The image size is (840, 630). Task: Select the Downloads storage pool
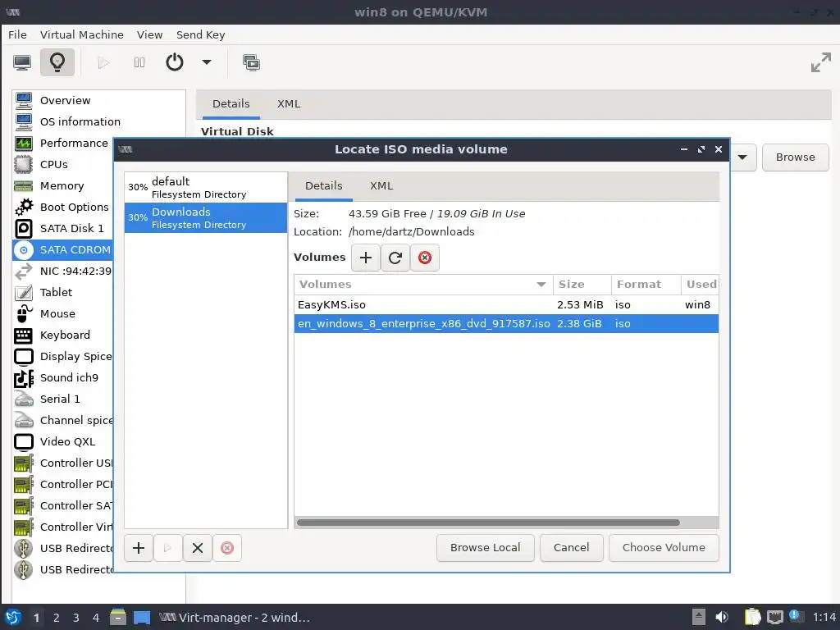(206, 218)
